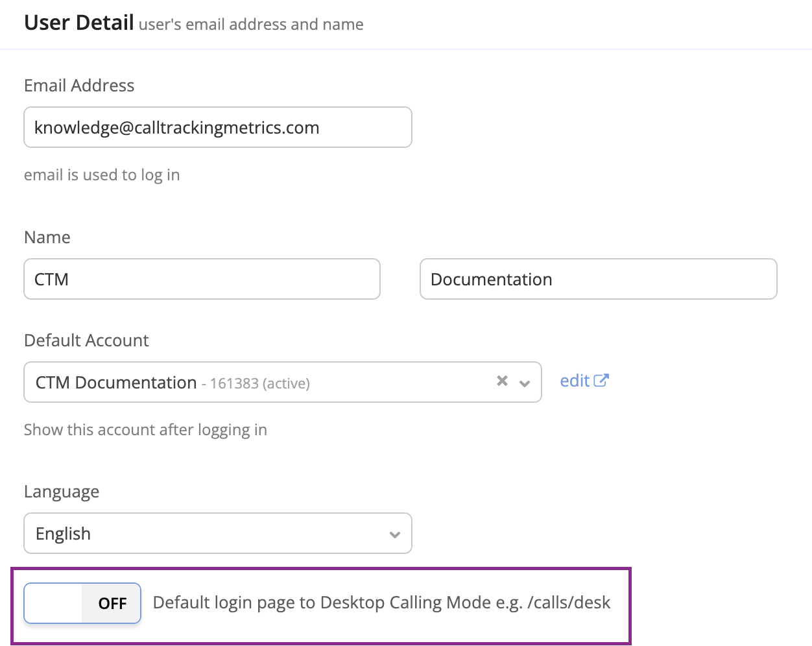Open the edit link for the default account
The height and width of the screenshot is (646, 812).
575,381
